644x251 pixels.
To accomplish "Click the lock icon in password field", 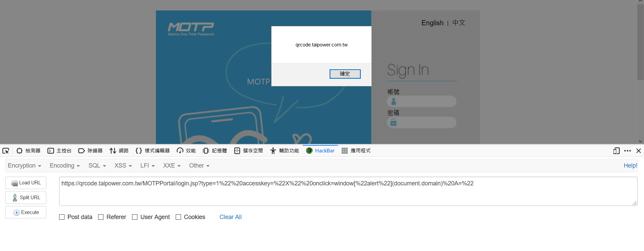I will (393, 122).
